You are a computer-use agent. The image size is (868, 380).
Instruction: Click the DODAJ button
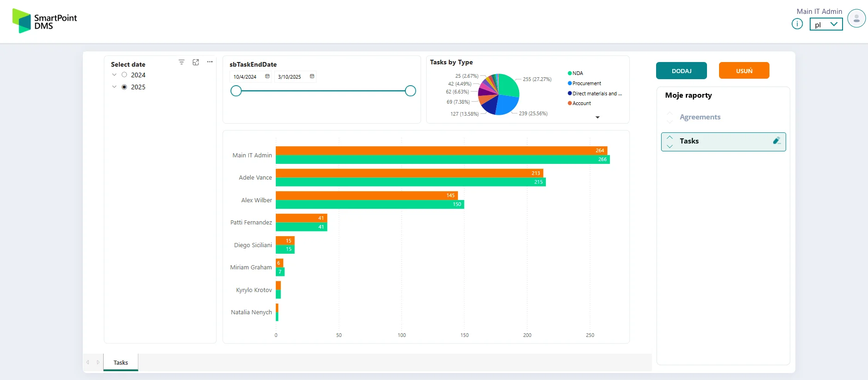click(x=681, y=71)
